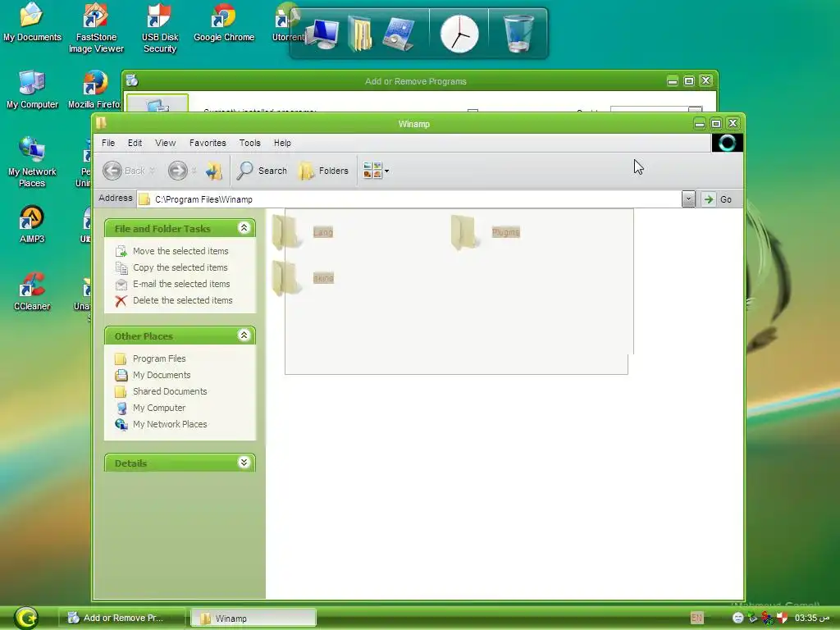Open the File menu
Screen dimensions: 840x630
pyautogui.click(x=108, y=143)
